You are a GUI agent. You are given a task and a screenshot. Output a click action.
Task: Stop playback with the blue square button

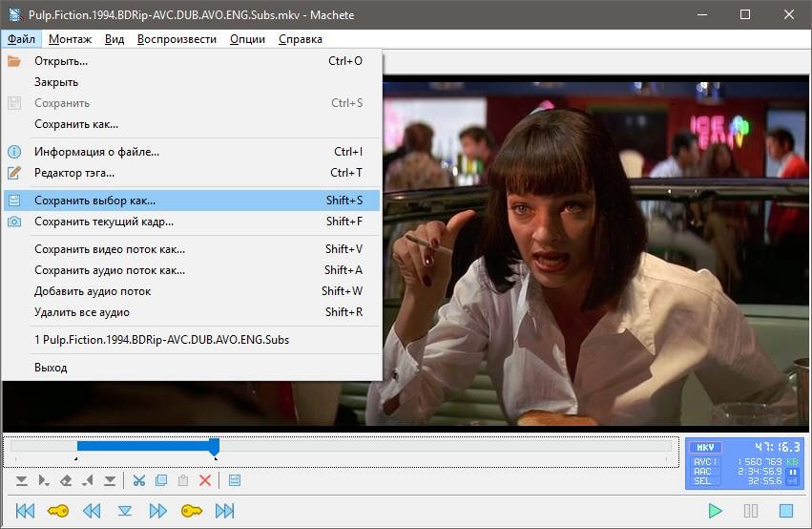pos(786,511)
